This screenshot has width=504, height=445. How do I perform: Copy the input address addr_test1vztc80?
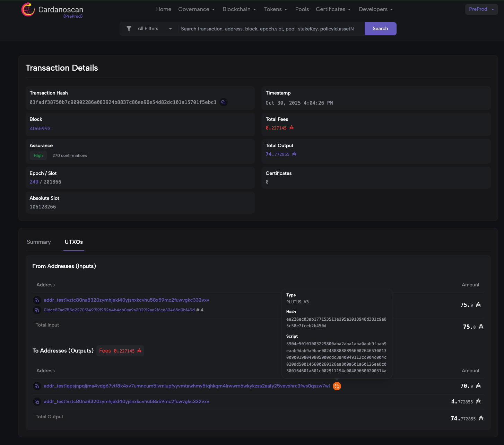37,300
